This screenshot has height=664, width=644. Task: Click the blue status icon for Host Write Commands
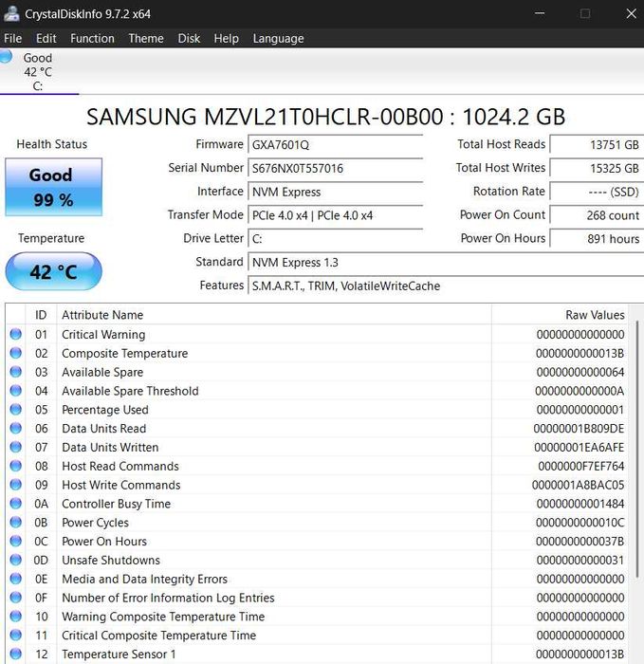(16, 485)
